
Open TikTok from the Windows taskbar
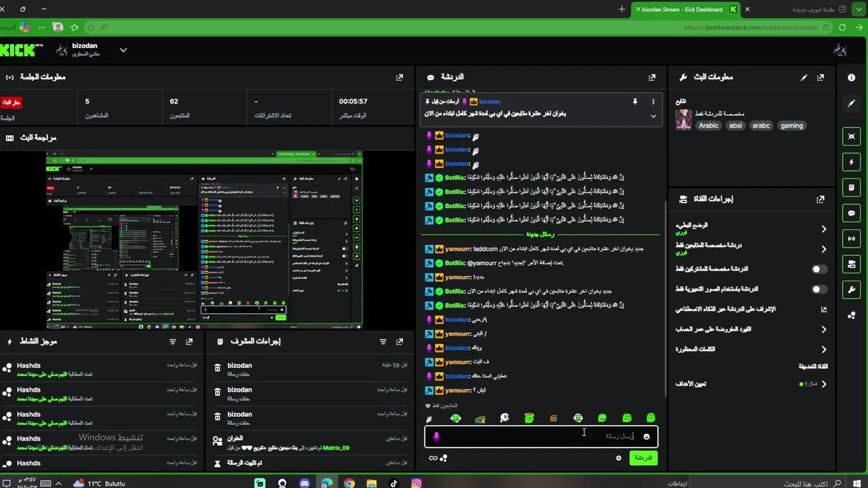pyautogui.click(x=394, y=483)
